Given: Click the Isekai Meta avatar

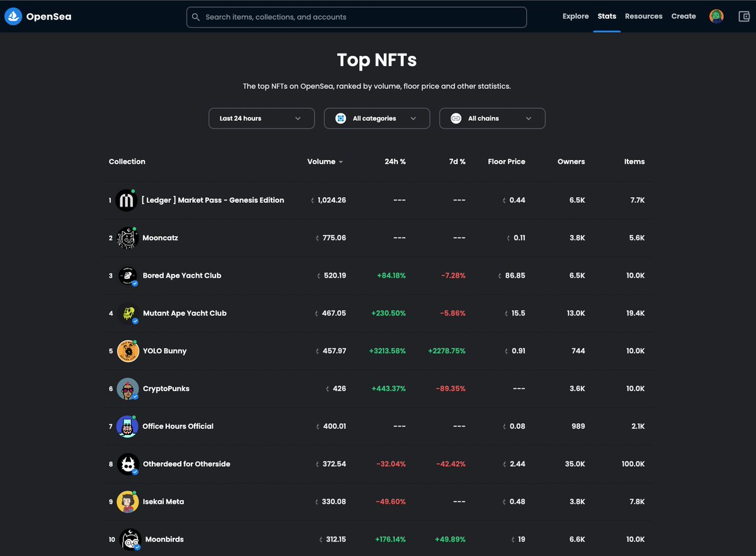Looking at the screenshot, I should [x=128, y=502].
